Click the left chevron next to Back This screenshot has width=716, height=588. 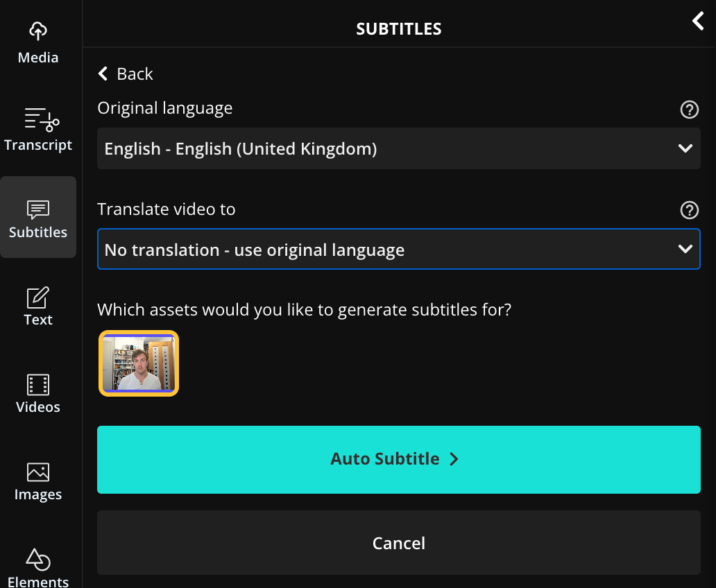(x=103, y=74)
